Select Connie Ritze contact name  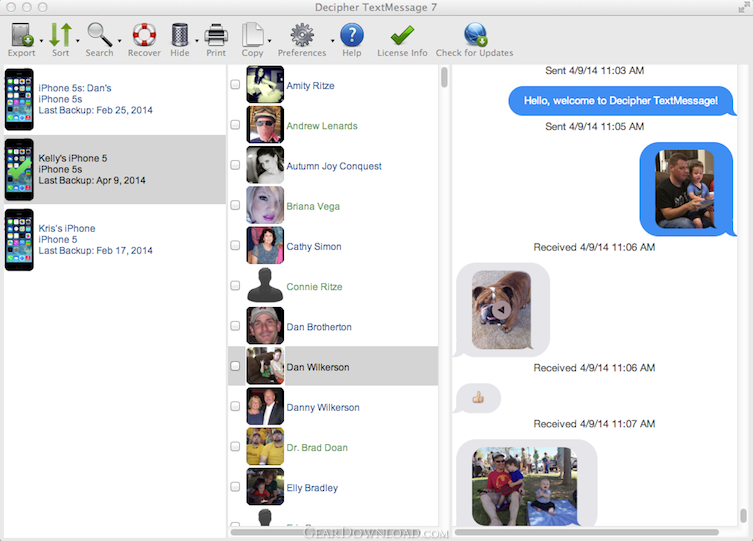tap(314, 287)
